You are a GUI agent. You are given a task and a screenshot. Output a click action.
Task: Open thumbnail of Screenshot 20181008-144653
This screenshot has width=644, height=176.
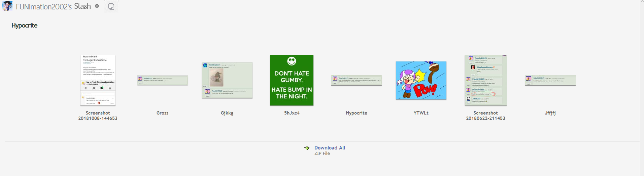click(x=98, y=80)
